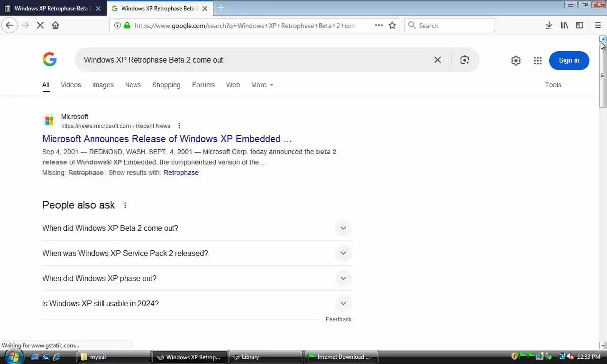The image size is (607, 364).
Task: Click the browser Search box
Action: click(449, 25)
